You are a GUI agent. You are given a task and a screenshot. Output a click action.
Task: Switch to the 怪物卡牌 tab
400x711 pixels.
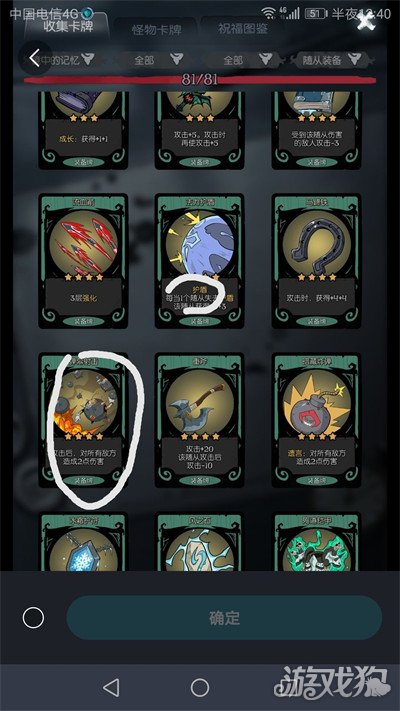[156, 30]
